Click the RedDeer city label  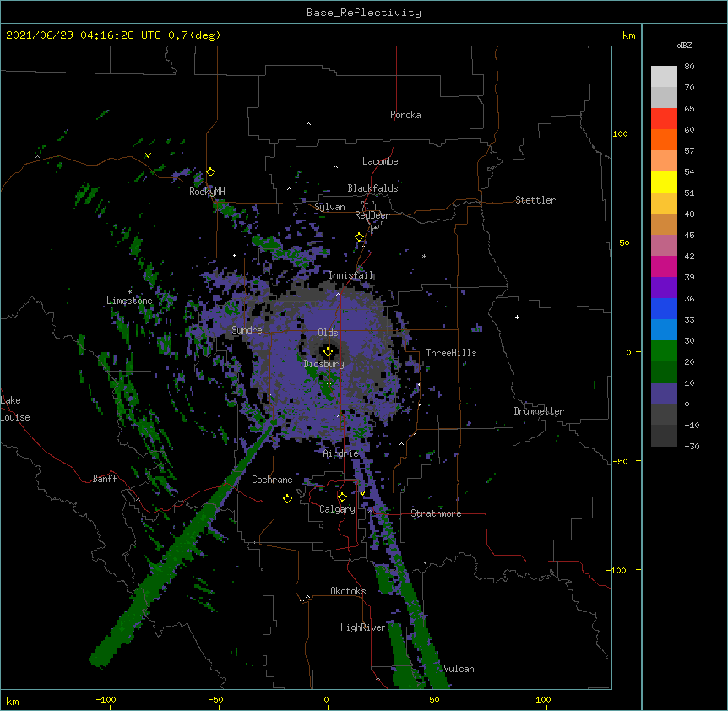pos(372,215)
